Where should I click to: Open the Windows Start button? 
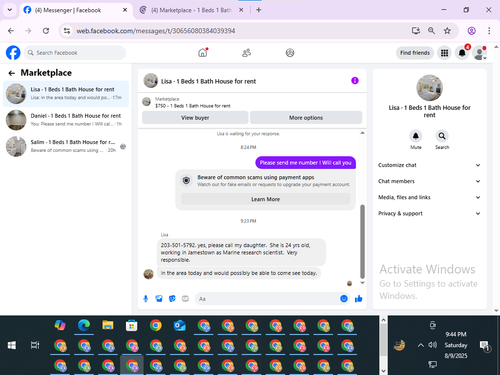12,345
